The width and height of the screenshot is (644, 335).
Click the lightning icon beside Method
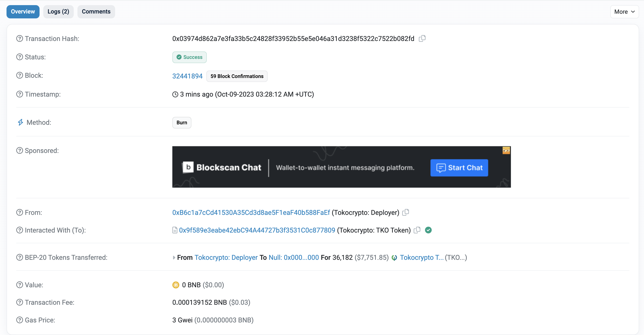pyautogui.click(x=20, y=122)
